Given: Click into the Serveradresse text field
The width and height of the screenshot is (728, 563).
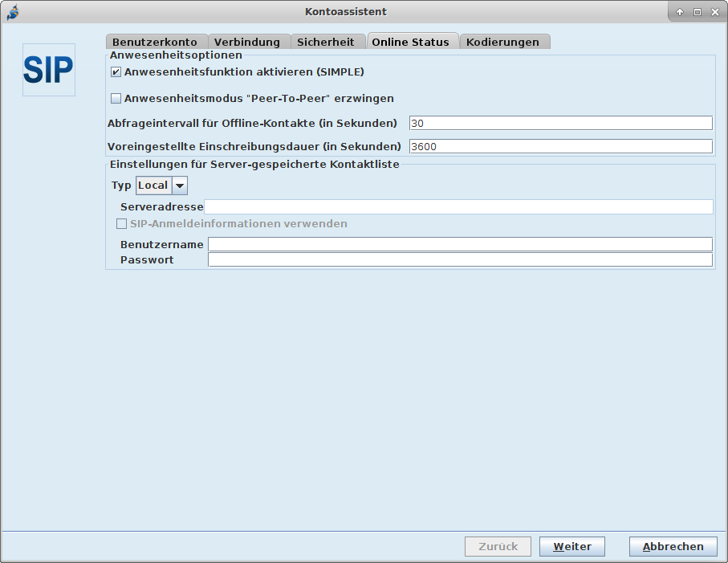Looking at the screenshot, I should (x=458, y=207).
